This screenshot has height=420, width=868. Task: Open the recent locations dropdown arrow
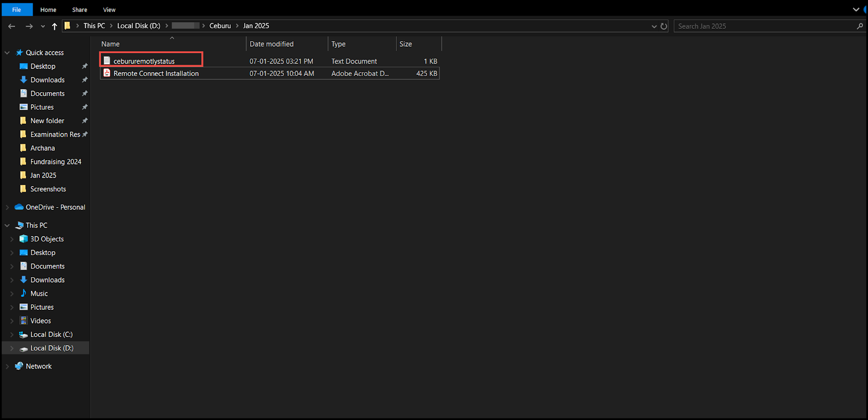pos(43,26)
